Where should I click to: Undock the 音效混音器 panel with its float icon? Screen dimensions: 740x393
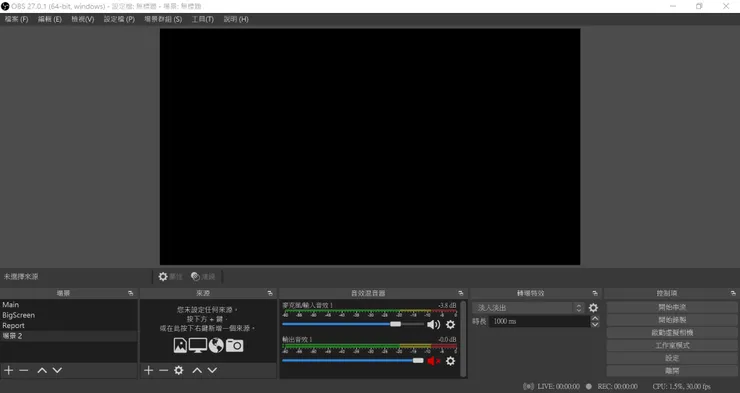coord(461,293)
